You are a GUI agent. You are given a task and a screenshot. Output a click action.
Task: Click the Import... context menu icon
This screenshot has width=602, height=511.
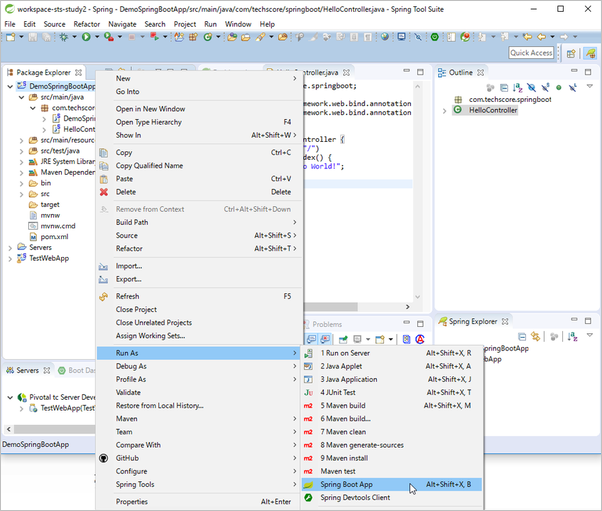coord(103,266)
